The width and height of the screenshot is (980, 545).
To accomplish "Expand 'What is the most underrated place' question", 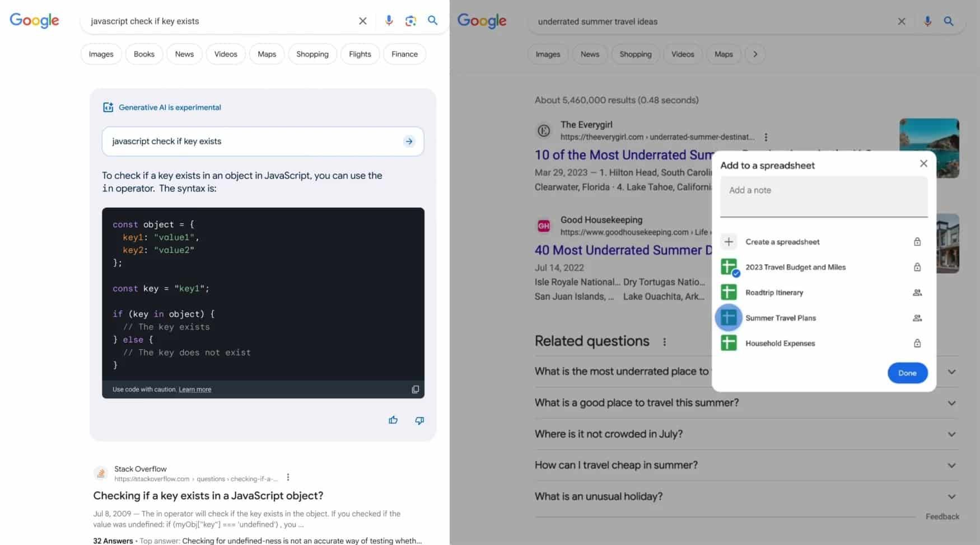I will [x=951, y=372].
